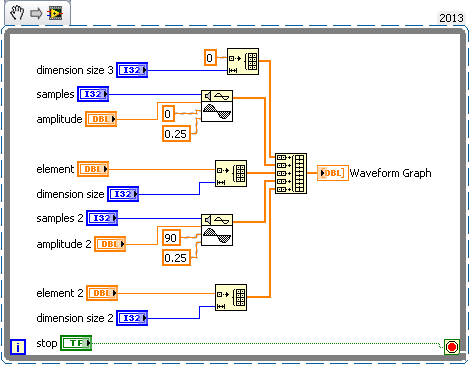
Task: Click the dimension size 3 I32 terminal
Action: [132, 70]
